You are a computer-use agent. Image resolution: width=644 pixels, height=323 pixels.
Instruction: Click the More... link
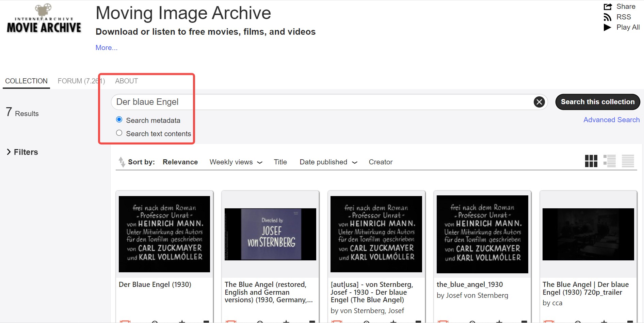[x=107, y=48]
